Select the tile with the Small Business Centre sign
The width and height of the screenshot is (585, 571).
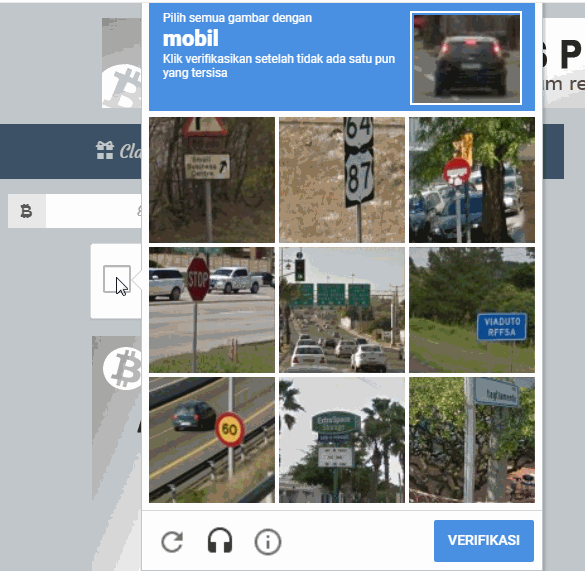coord(212,180)
